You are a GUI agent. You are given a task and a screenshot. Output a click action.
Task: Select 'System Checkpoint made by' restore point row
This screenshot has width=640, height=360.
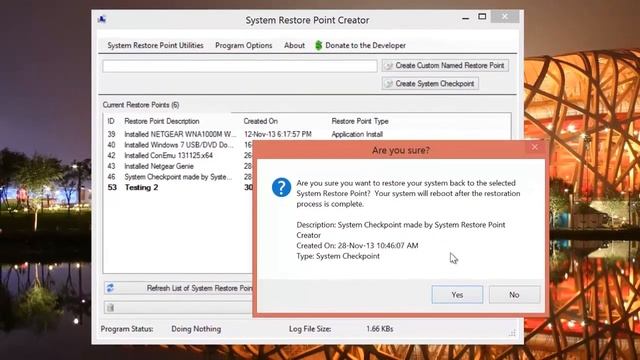178,177
